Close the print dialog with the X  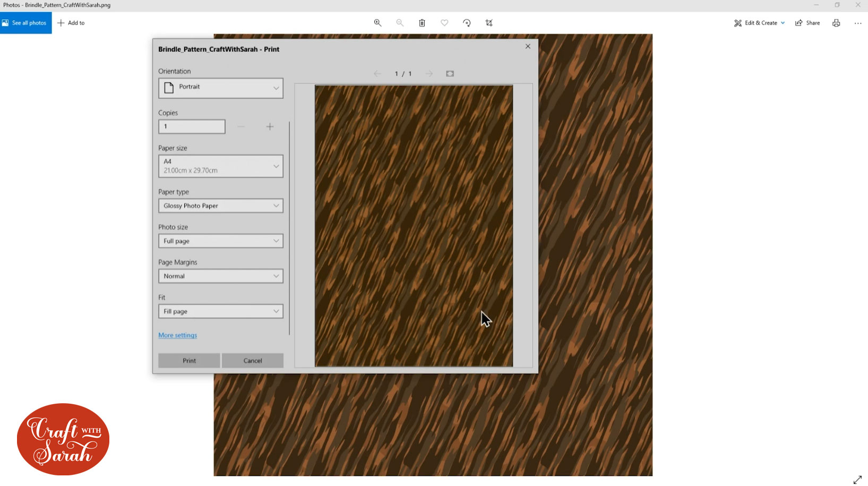[528, 46]
